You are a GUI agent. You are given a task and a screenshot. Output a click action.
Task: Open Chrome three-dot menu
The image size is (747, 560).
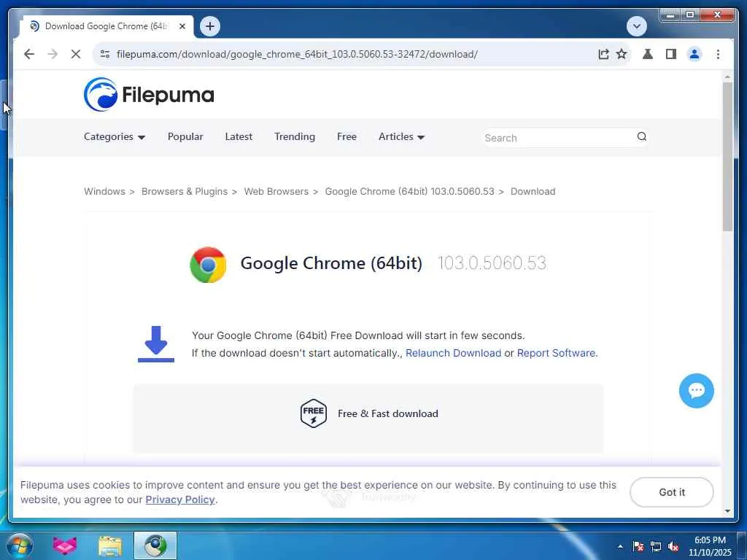[718, 54]
